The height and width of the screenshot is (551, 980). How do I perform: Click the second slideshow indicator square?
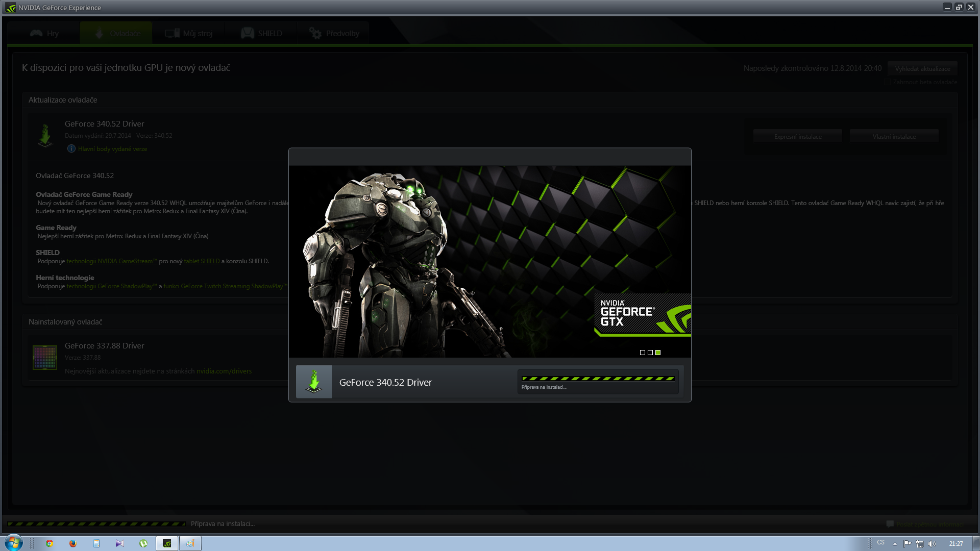pyautogui.click(x=650, y=353)
